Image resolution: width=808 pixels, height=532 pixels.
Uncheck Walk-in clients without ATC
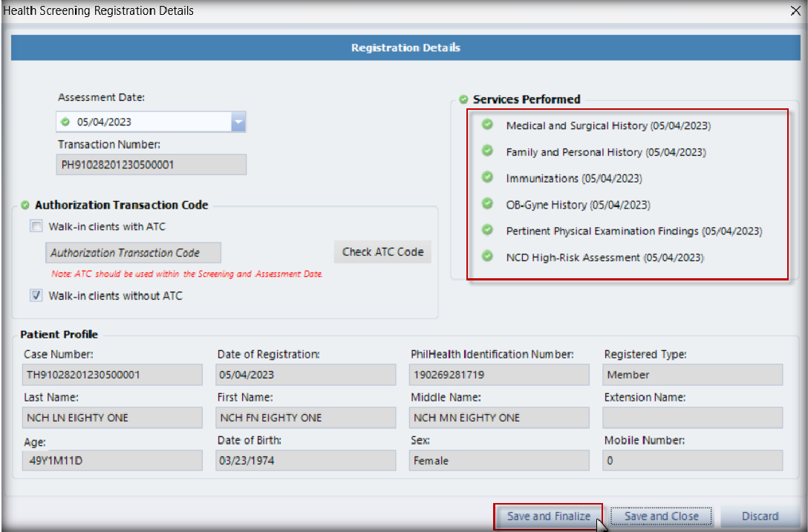tap(36, 296)
